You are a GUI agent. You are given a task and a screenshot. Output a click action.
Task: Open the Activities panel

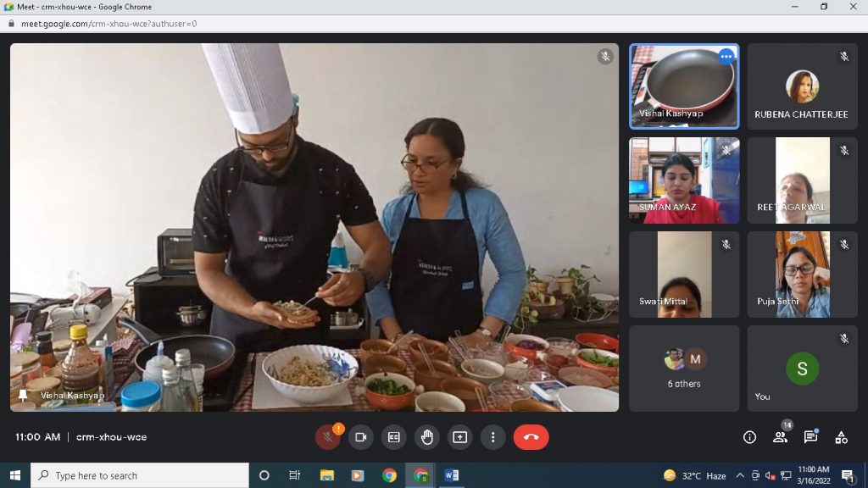(841, 437)
